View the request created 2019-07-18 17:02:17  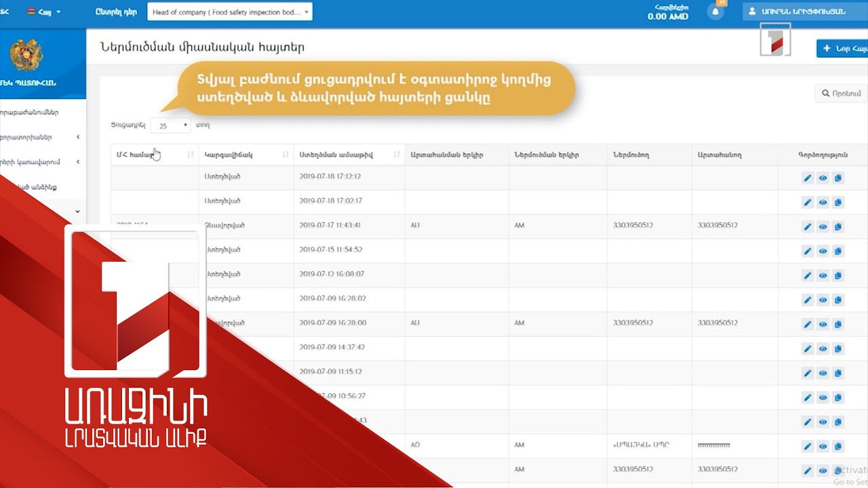823,203
